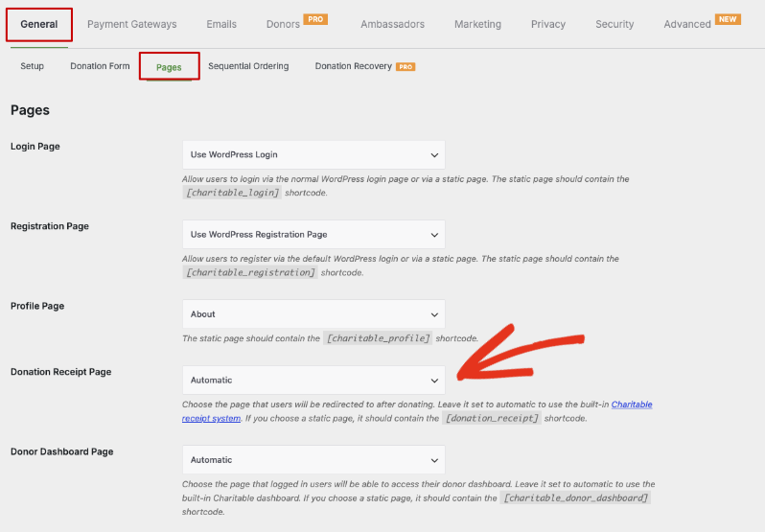
Task: Open the Donor Dashboard Page dropdown
Action: click(x=313, y=460)
